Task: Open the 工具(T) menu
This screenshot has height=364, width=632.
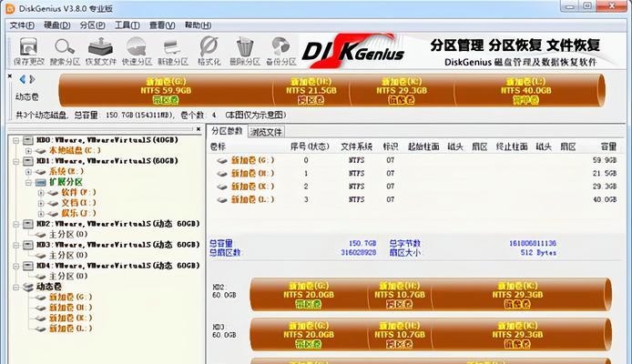Action: tap(127, 25)
